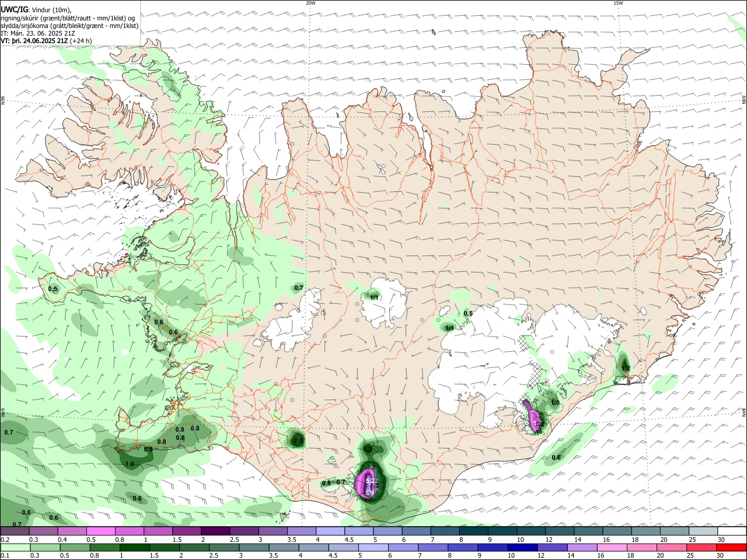This screenshot has width=747, height=560.
Task: Pick the light pink rain swatch between 16 and 18
Action: point(612,547)
